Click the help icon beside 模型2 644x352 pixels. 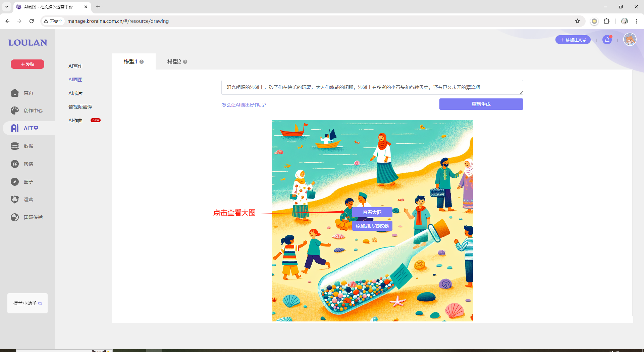point(185,62)
